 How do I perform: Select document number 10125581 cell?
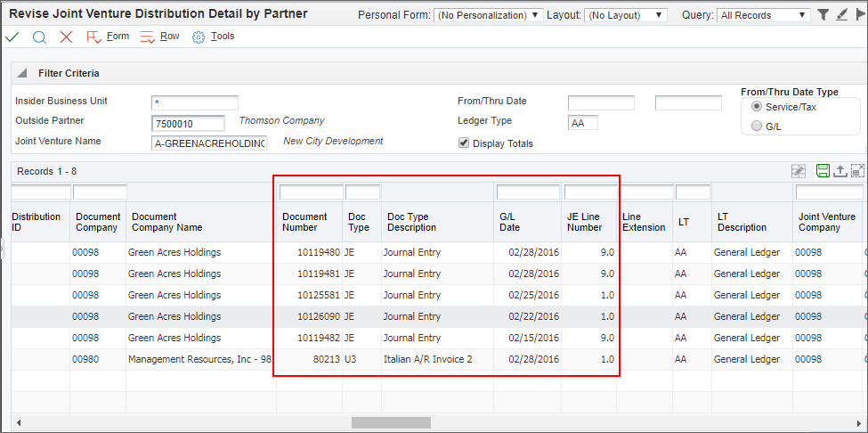pyautogui.click(x=310, y=295)
